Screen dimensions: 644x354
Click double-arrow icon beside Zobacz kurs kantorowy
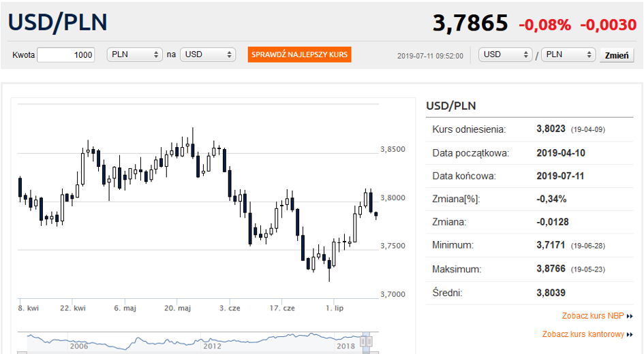click(x=630, y=335)
